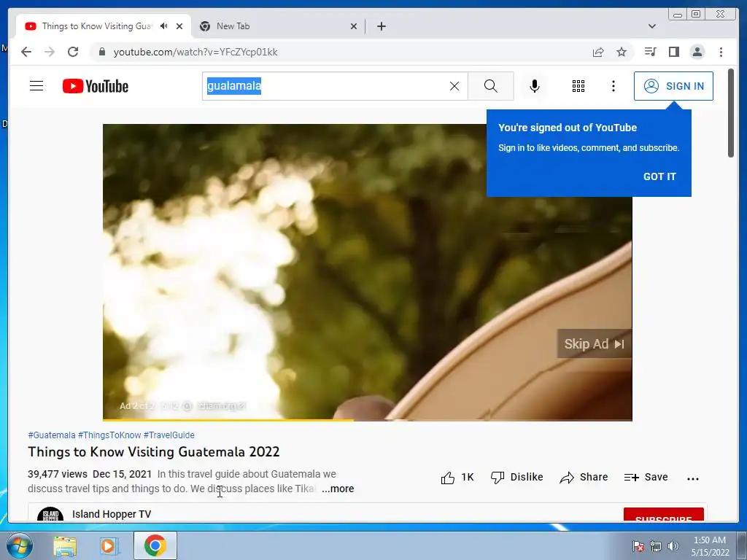Save the video to a playlist

(x=646, y=478)
